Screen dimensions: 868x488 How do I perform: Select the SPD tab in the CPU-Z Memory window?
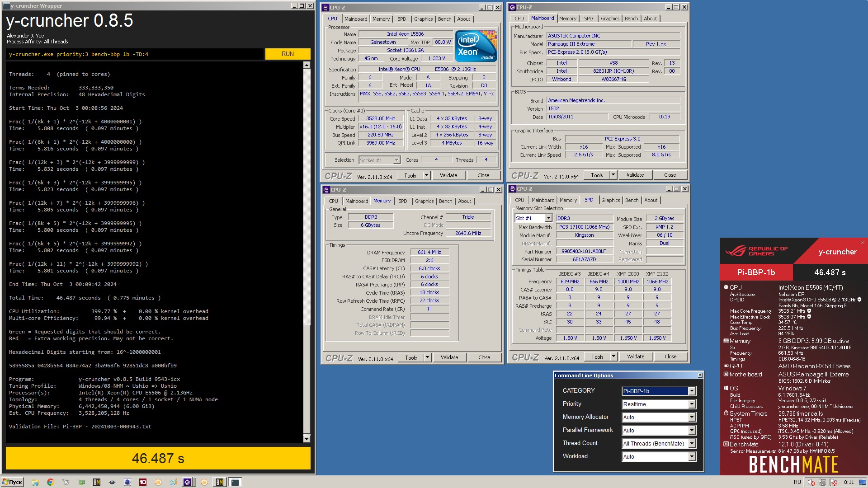pos(403,201)
